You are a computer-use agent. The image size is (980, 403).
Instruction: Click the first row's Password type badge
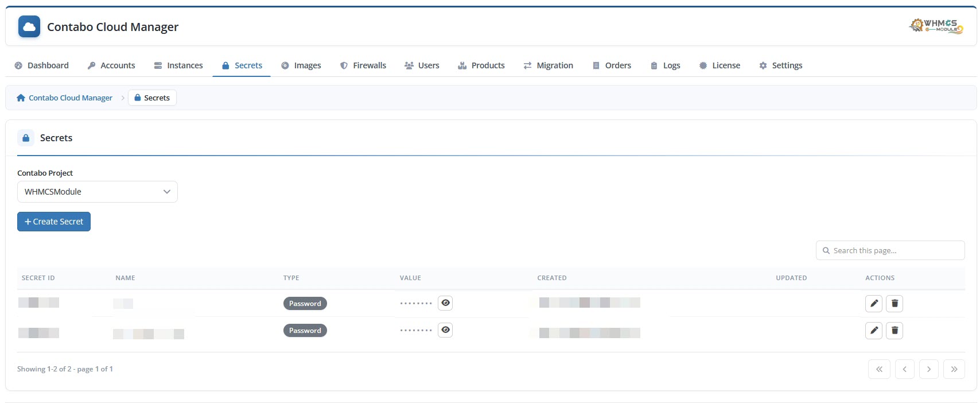[305, 303]
